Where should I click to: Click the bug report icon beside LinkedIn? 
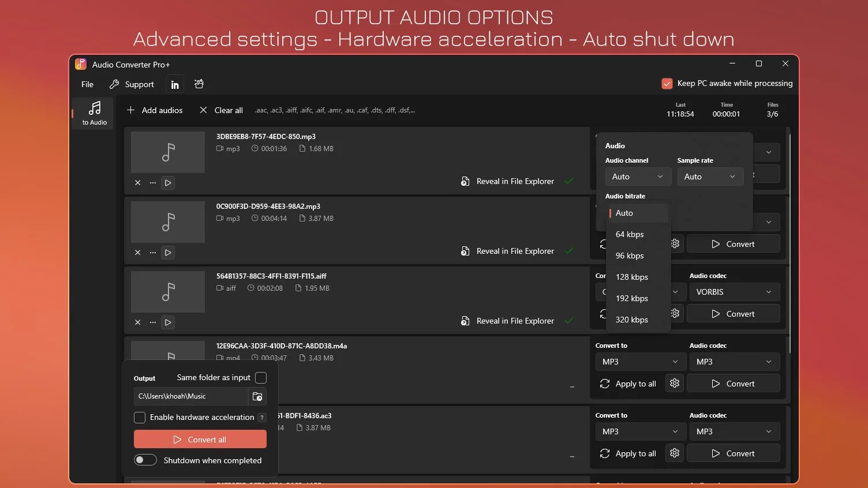point(199,84)
